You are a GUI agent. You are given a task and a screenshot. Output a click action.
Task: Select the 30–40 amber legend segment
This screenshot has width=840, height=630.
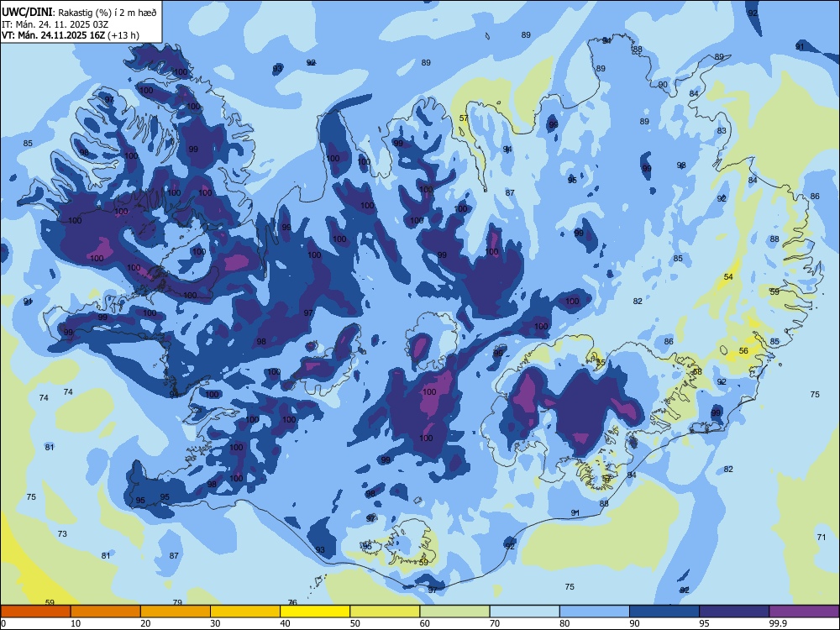tap(245, 612)
